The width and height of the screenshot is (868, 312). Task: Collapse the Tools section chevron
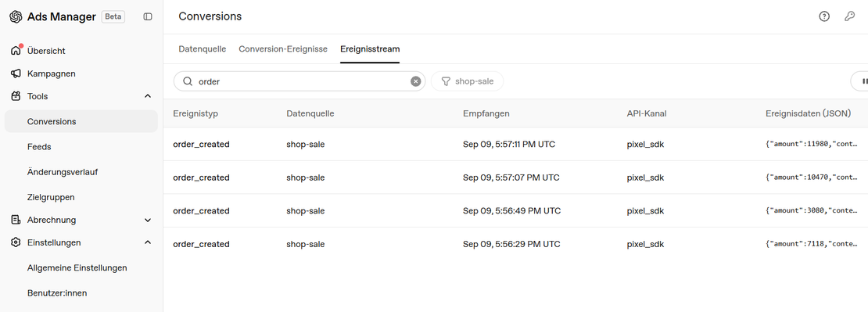(148, 96)
